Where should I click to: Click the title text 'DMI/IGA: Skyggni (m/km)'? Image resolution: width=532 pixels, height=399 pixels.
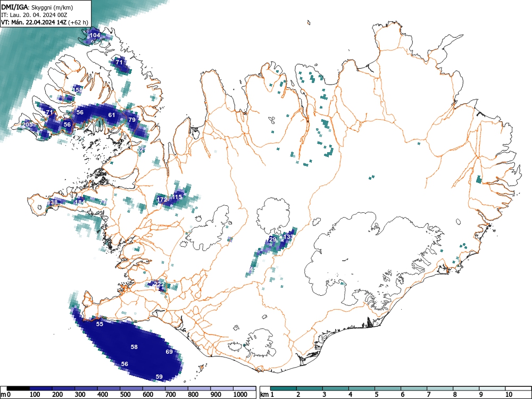click(x=37, y=7)
